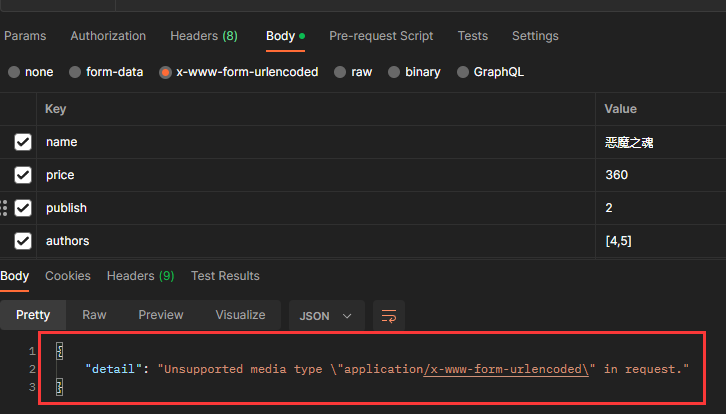Uncheck the price parameter checkbox
Image resolution: width=726 pixels, height=414 pixels.
click(23, 175)
